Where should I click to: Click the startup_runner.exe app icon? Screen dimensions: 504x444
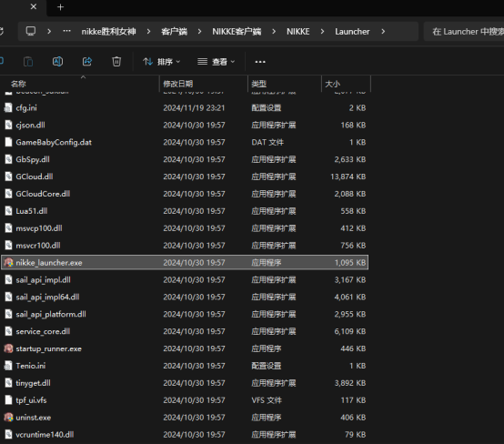click(9, 348)
